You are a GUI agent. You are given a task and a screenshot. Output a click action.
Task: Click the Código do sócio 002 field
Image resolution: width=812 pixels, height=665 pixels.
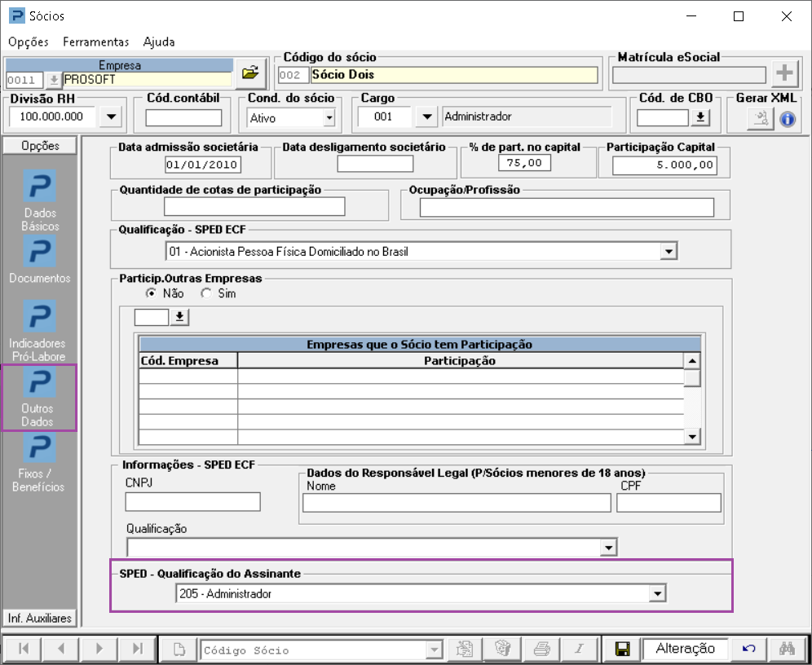tap(293, 75)
